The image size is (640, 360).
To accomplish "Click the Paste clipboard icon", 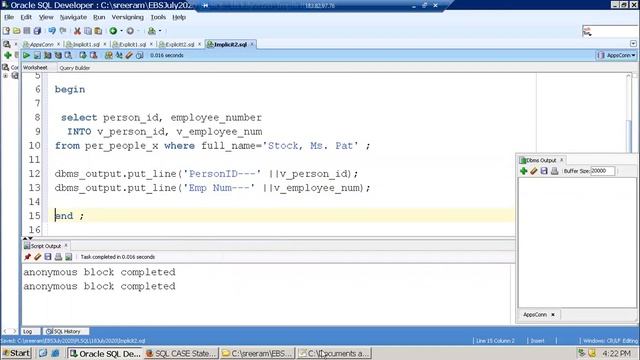I will click(98, 31).
